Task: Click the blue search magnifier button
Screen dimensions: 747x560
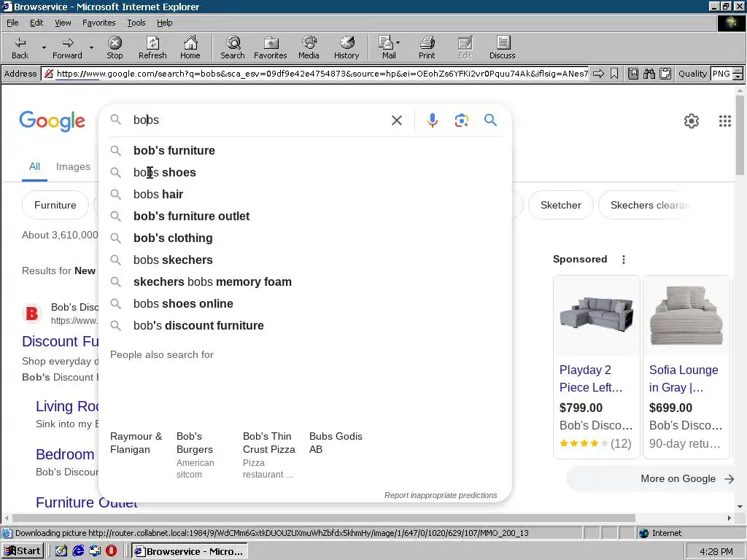Action: (490, 120)
